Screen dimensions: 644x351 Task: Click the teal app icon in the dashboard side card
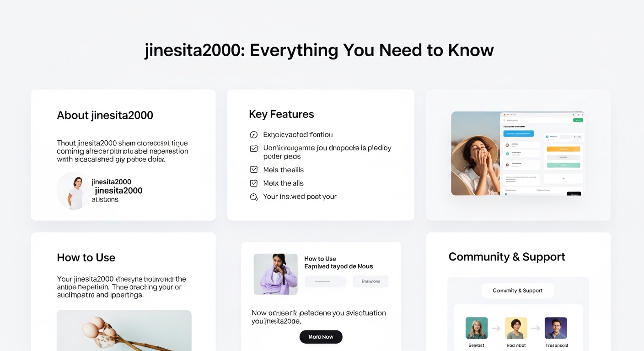click(547, 137)
